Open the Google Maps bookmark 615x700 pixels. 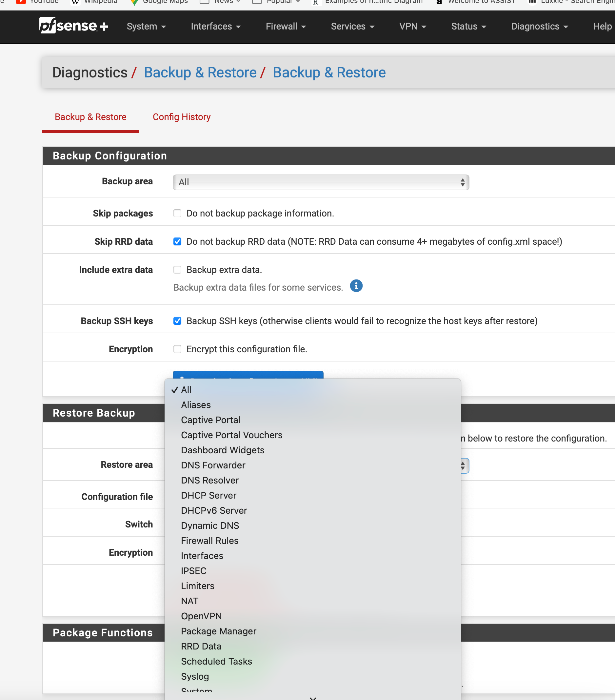pyautogui.click(x=159, y=2)
